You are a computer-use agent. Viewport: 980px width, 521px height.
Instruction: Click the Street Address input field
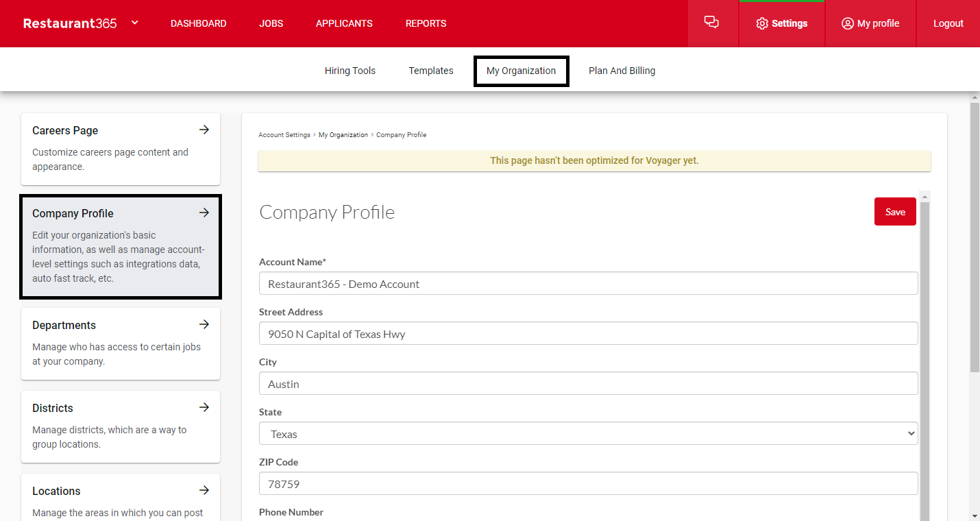click(588, 334)
